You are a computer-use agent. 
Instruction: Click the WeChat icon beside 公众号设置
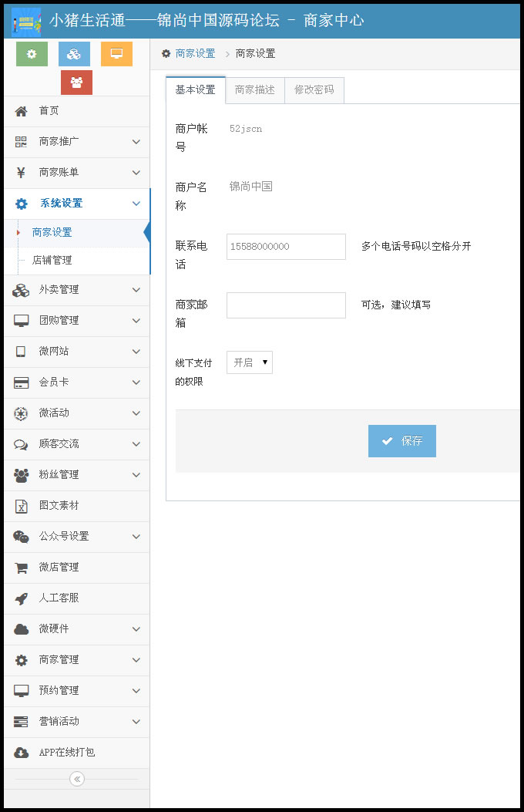point(22,537)
